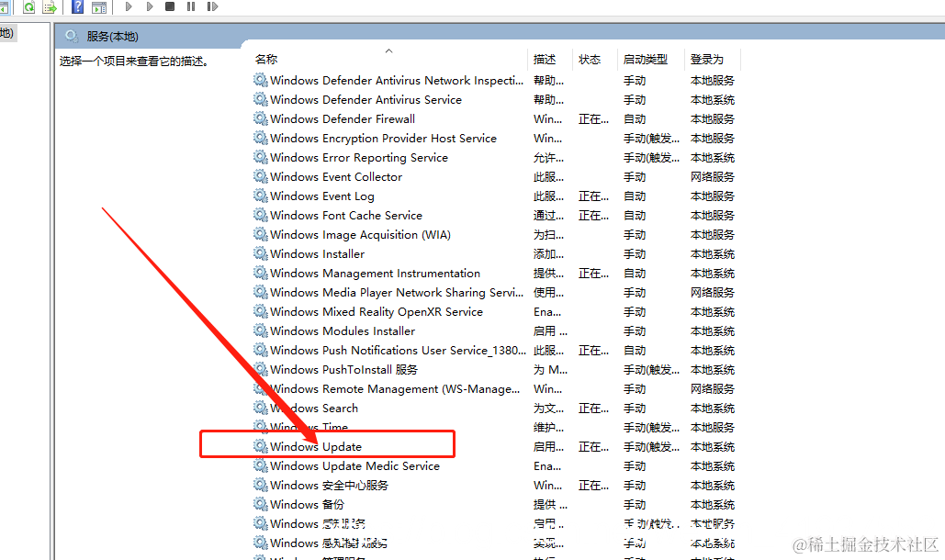The height and width of the screenshot is (560, 945).
Task: Select Windows Push Notifications User Service name
Action: point(398,351)
